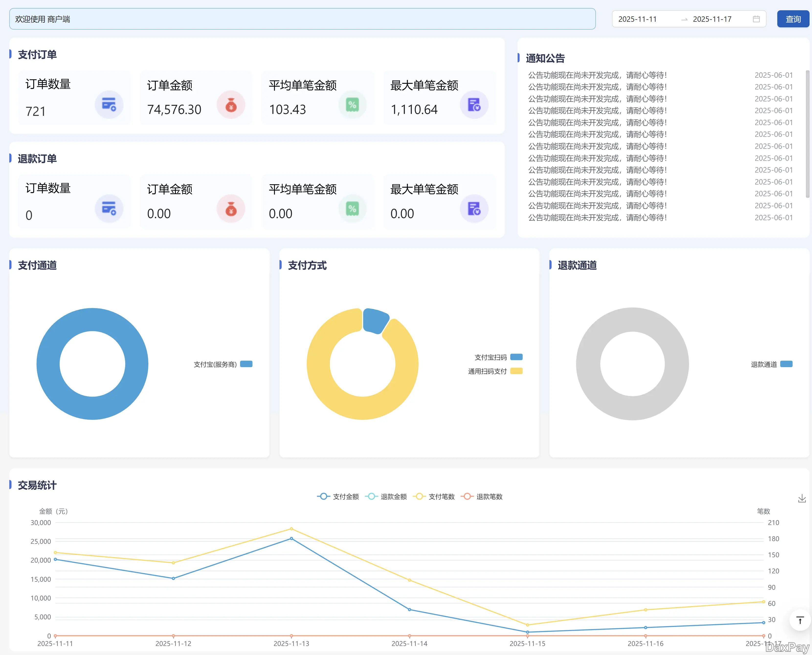This screenshot has height=655, width=812.
Task: Open the end date field 2025-11-17
Action: pyautogui.click(x=712, y=19)
